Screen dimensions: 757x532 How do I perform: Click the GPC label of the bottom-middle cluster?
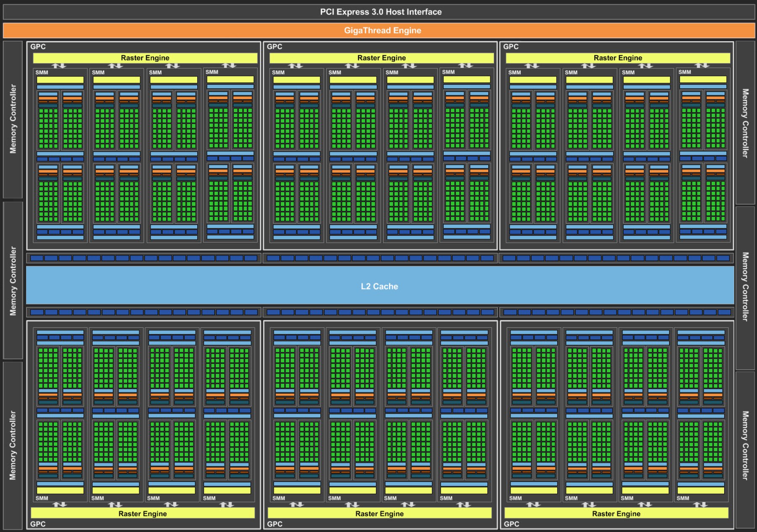click(275, 524)
